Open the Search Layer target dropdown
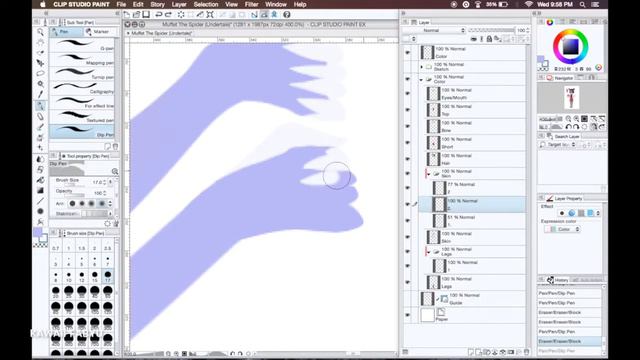 (x=561, y=145)
